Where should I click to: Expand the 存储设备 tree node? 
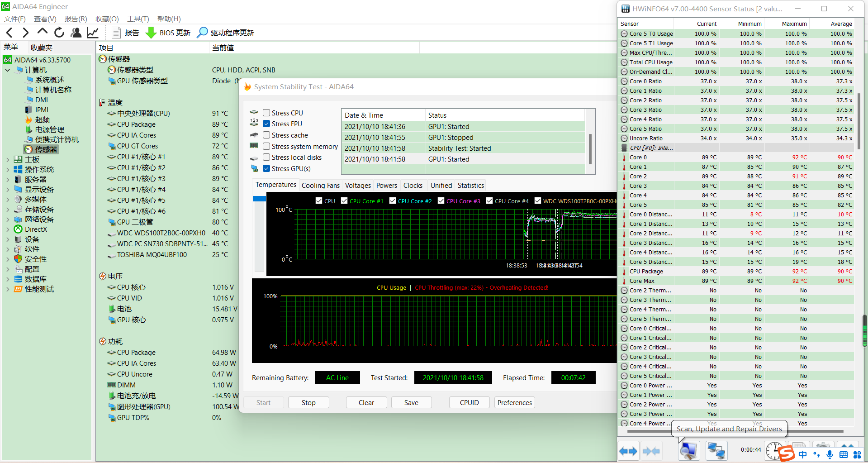click(x=8, y=209)
